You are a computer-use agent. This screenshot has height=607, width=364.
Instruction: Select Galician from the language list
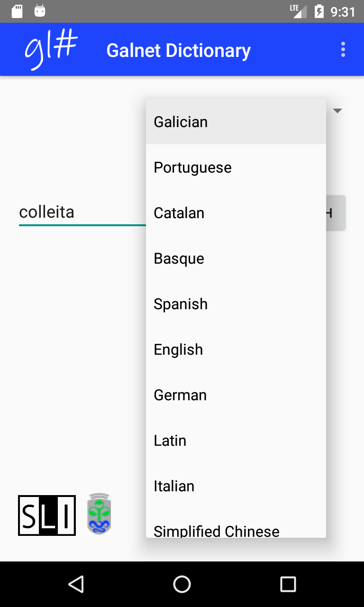coord(236,122)
